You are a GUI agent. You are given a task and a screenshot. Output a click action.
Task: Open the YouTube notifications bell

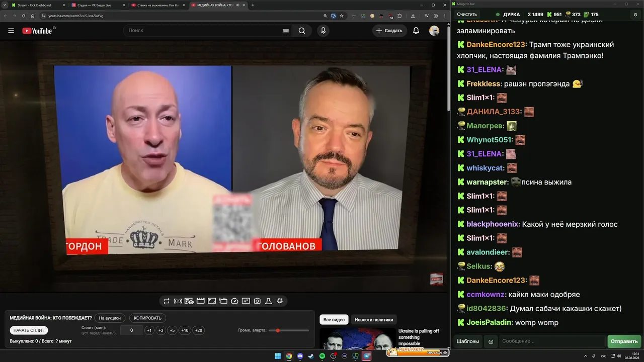(416, 31)
